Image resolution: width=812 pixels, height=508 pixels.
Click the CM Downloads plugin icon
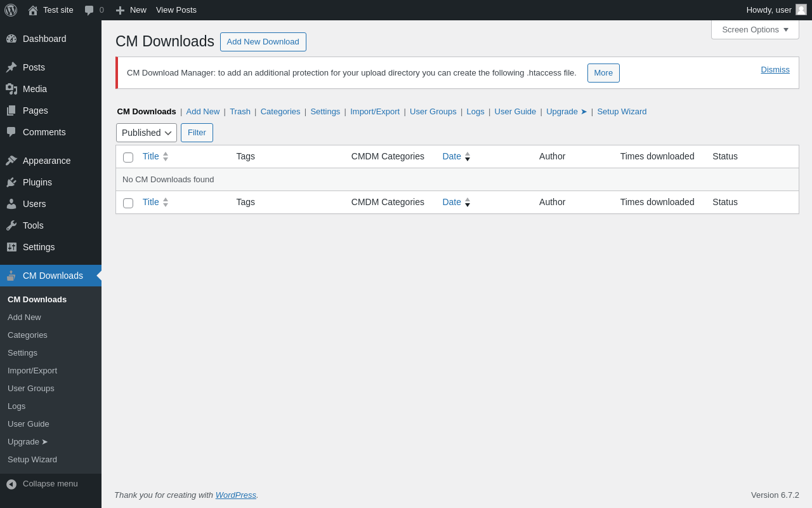pyautogui.click(x=11, y=276)
